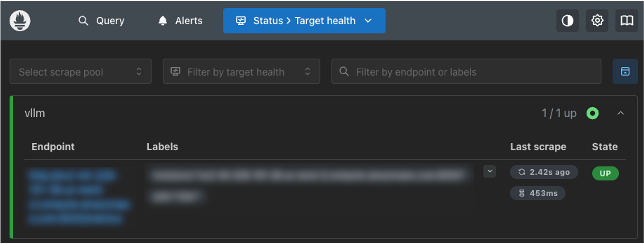Screen dimensions: 644x244
Task: Click the scrape duration hourglass badge
Action: 537,193
